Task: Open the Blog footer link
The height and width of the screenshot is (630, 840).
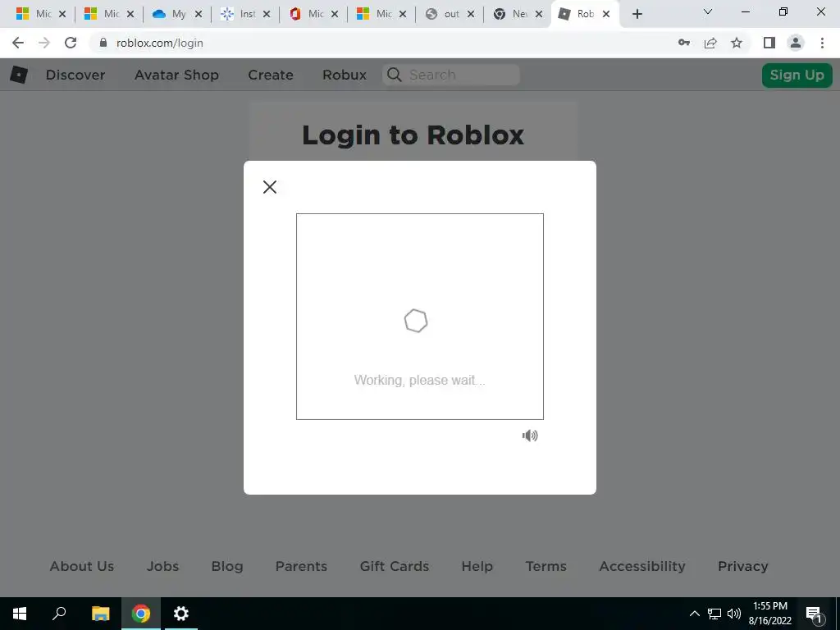Action: tap(227, 566)
